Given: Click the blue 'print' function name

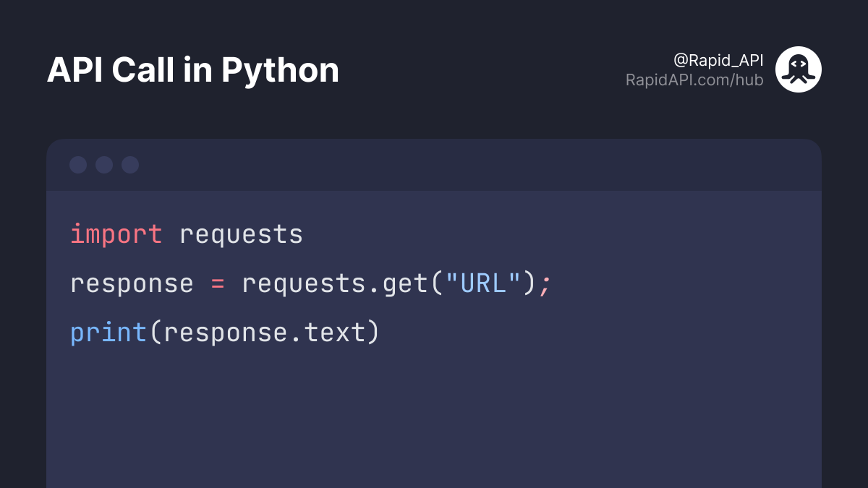Looking at the screenshot, I should point(109,333).
